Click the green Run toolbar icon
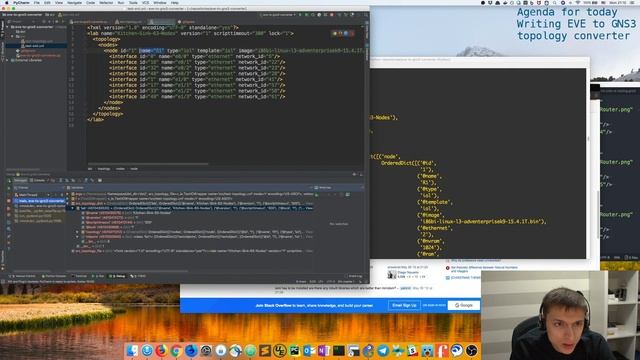Screen dimensions: 640x360 (300, 15)
